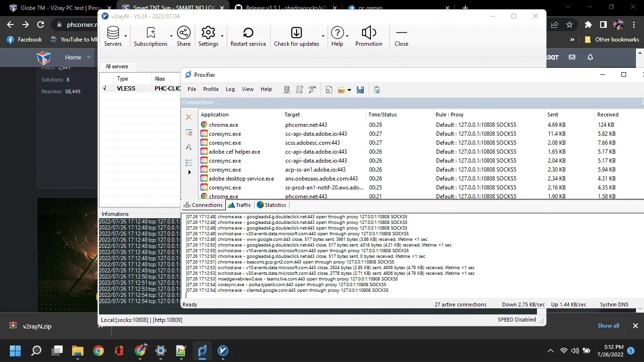Switch to the Statistics tab in Proxifier
644x362 pixels.
click(x=272, y=205)
